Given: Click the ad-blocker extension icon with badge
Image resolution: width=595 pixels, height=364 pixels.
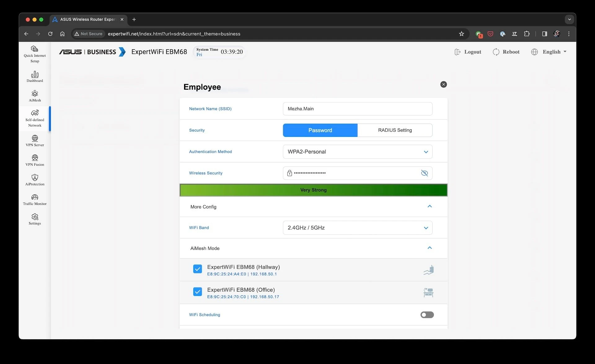Looking at the screenshot, I should pyautogui.click(x=479, y=34).
